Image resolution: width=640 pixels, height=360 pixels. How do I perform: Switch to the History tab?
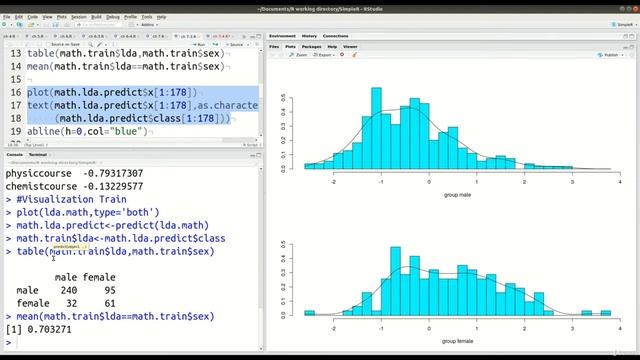[x=309, y=36]
